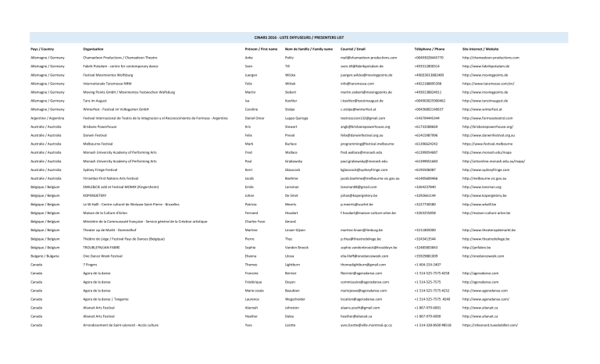
Task: Click the first name 'Charles-Yvon'
Action: pos(255,222)
